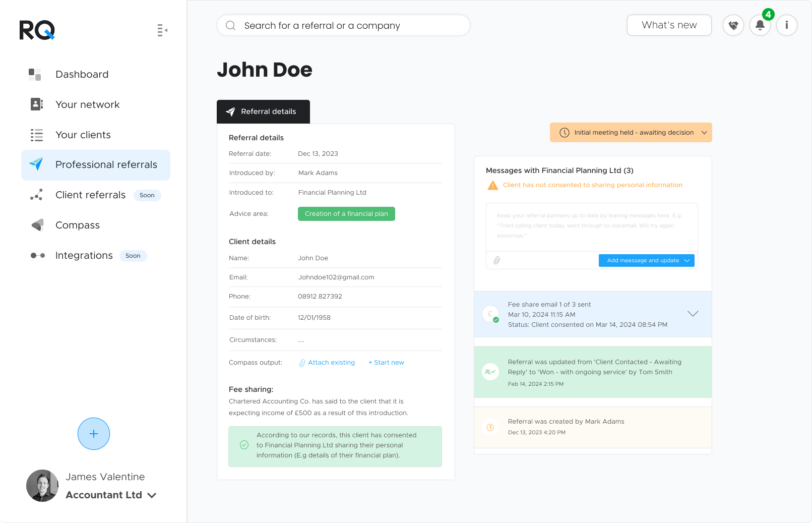Open Your network page
812x523 pixels.
(87, 104)
